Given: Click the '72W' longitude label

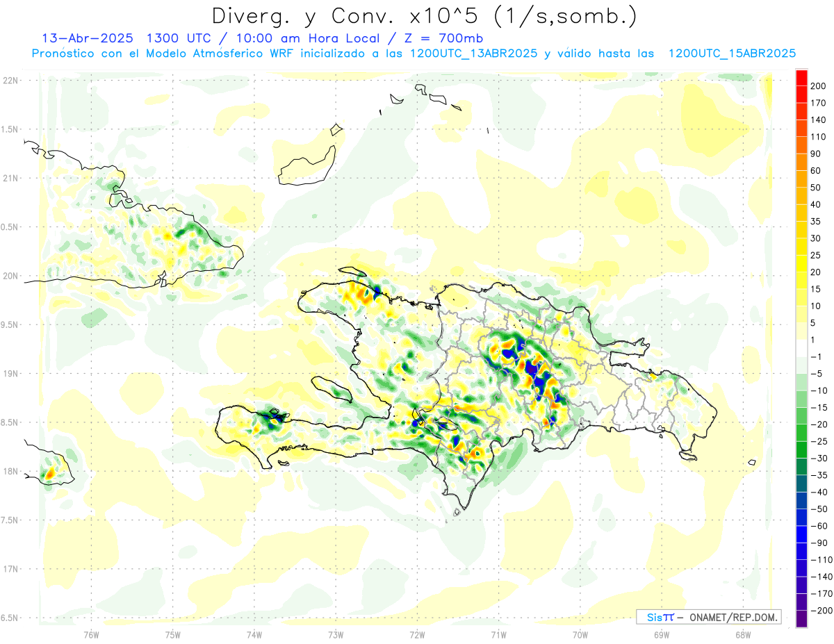Looking at the screenshot, I should click(x=417, y=634).
